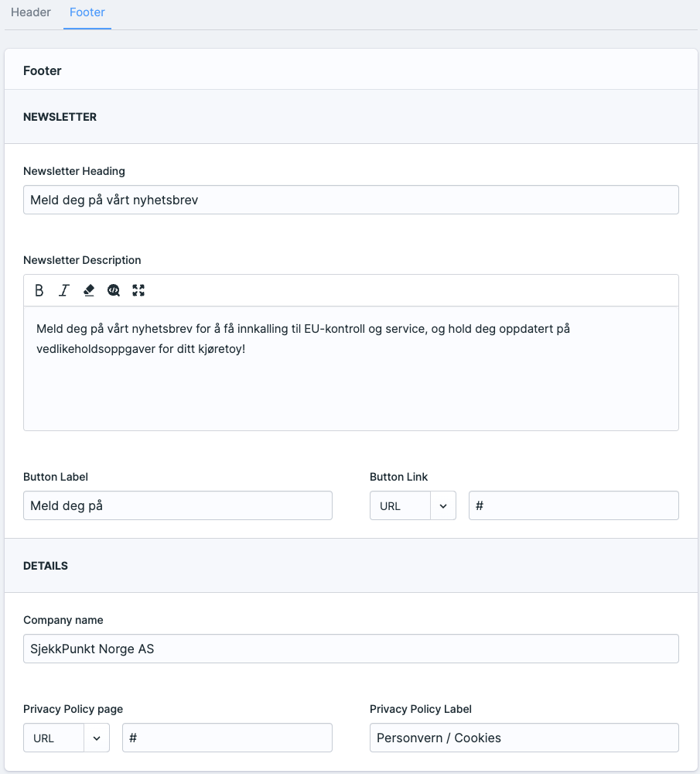Click the Newsletter Description label
The width and height of the screenshot is (700, 774).
[82, 260]
